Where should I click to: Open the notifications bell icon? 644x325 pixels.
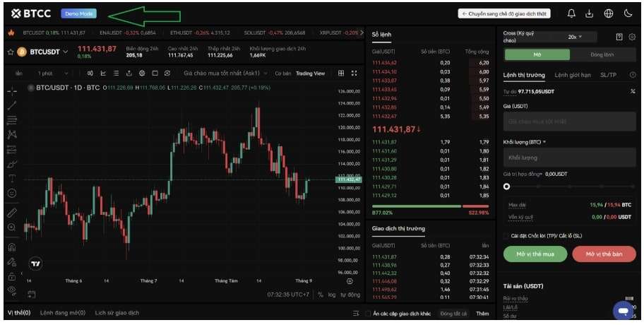click(x=571, y=13)
